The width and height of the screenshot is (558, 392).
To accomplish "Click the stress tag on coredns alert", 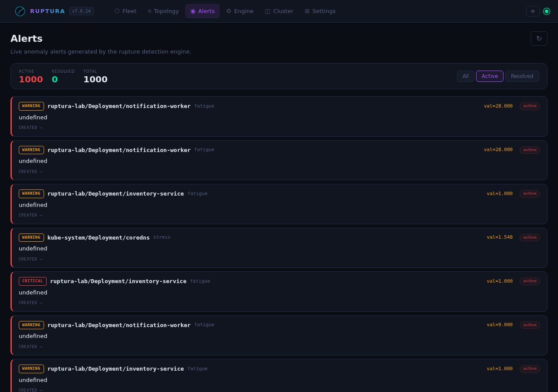I will pyautogui.click(x=162, y=237).
